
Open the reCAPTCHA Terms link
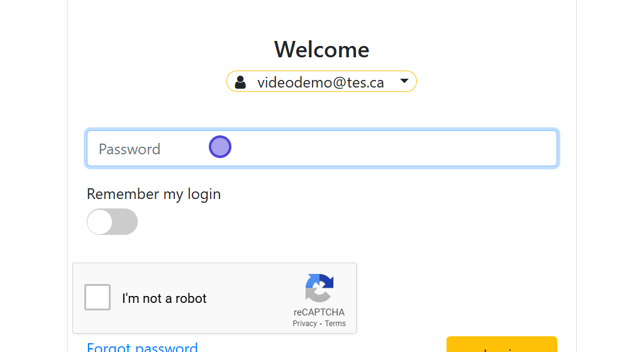point(335,324)
